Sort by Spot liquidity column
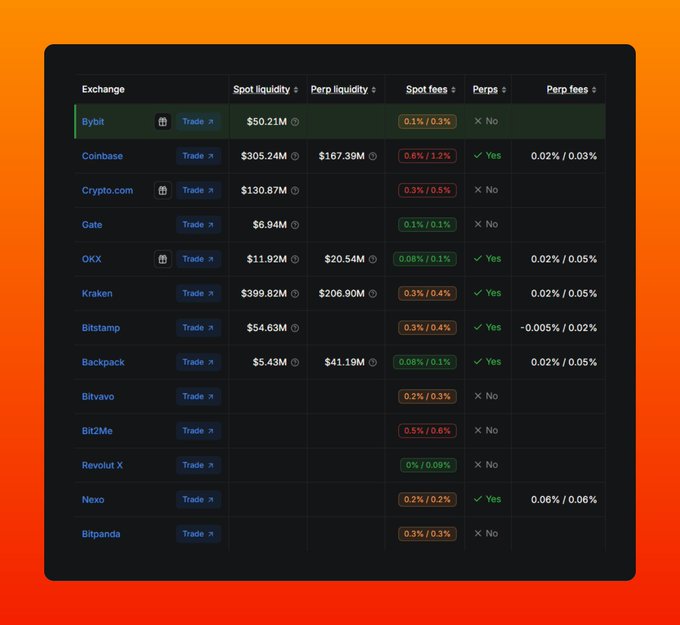680x625 pixels. pyautogui.click(x=265, y=89)
